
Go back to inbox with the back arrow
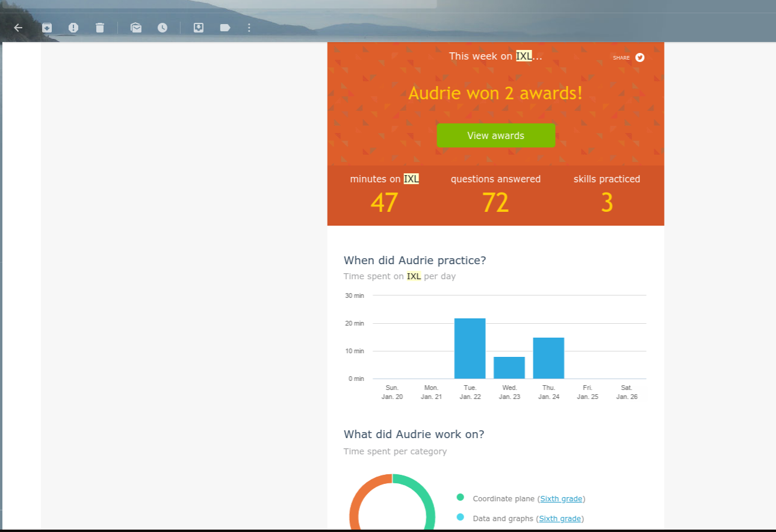(18, 28)
